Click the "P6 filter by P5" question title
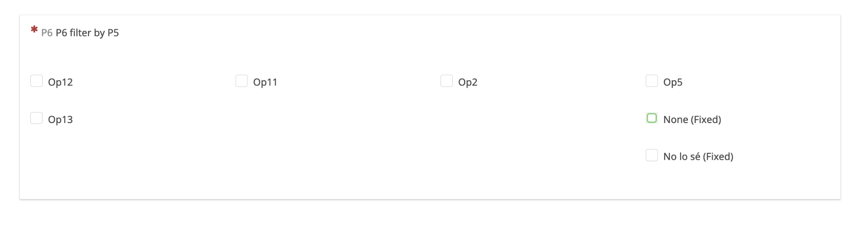The width and height of the screenshot is (868, 234). 87,33
